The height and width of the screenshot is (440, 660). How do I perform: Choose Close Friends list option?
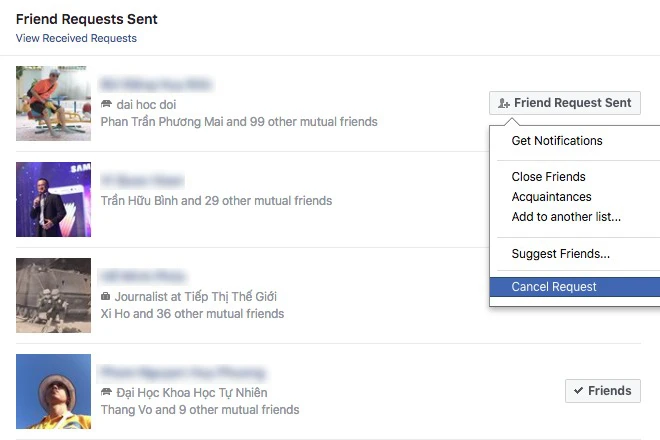click(548, 177)
